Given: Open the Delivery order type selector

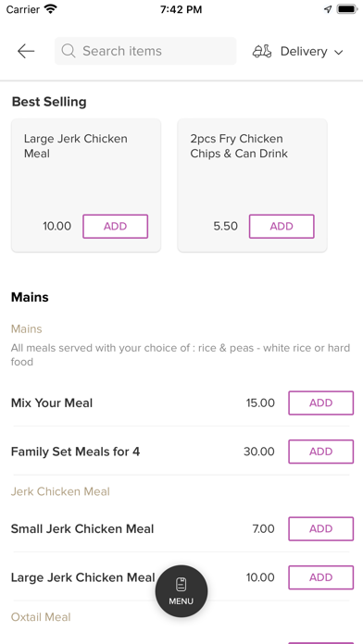Looking at the screenshot, I should (x=298, y=51).
